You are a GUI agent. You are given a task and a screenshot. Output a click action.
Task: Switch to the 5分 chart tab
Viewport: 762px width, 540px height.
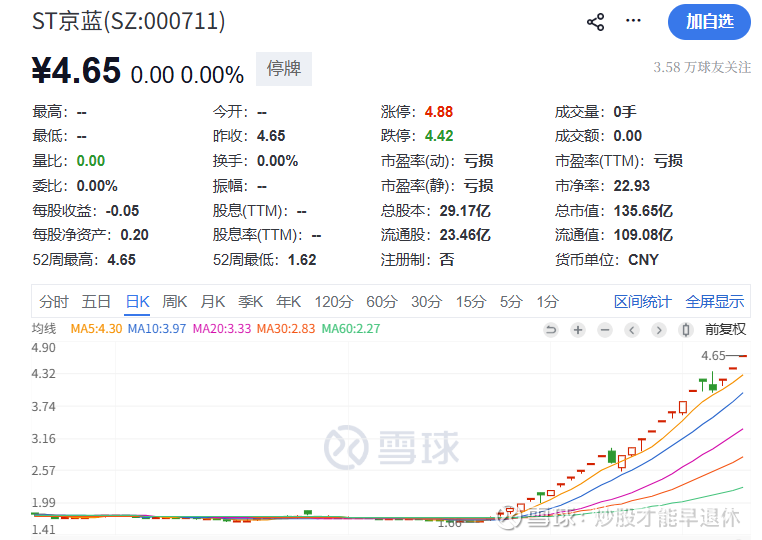tap(511, 302)
